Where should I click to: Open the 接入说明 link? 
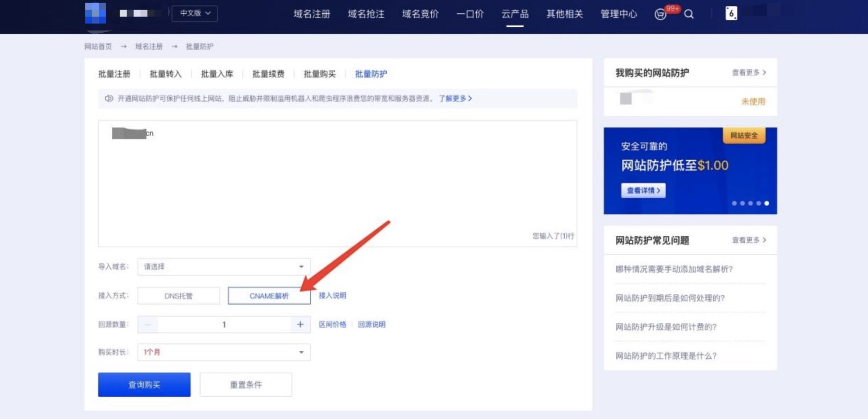(x=332, y=295)
